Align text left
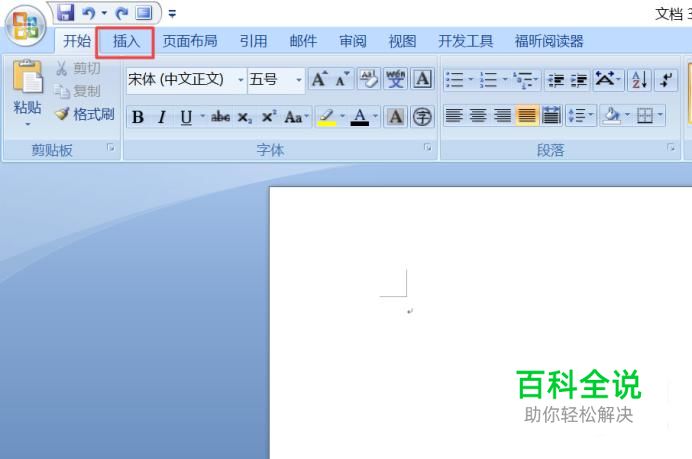692x459 pixels. [x=454, y=116]
